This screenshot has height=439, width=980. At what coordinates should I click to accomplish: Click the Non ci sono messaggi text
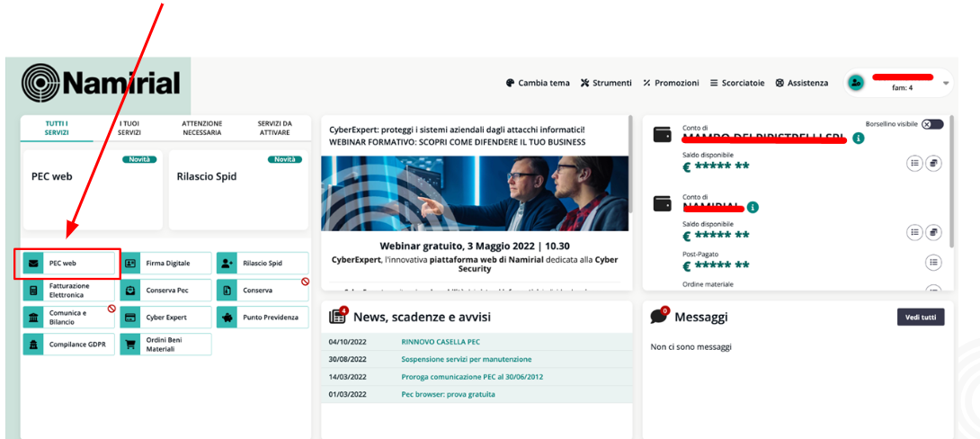(x=690, y=347)
